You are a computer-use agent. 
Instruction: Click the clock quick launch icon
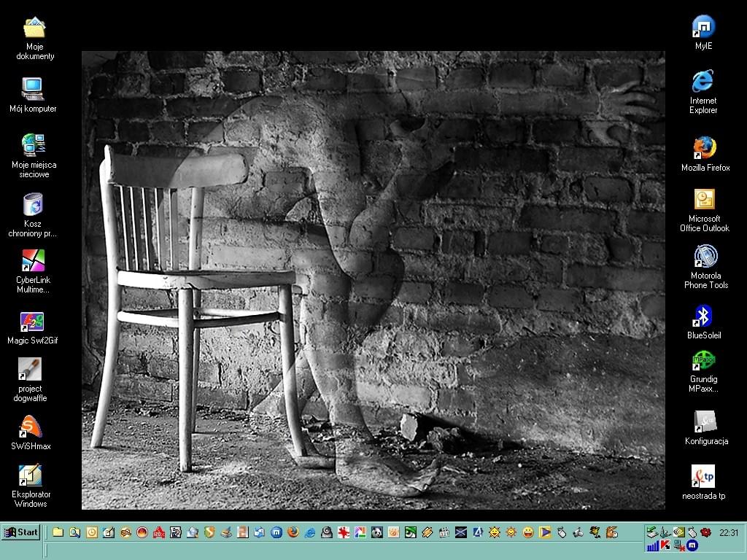coord(92,532)
